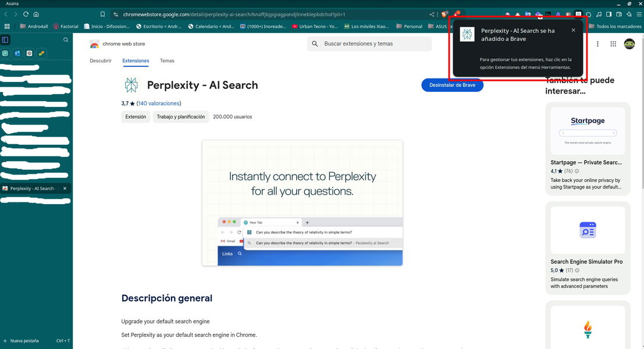The width and height of the screenshot is (644, 349).
Task: Go forward to the next page
Action: pos(16,15)
